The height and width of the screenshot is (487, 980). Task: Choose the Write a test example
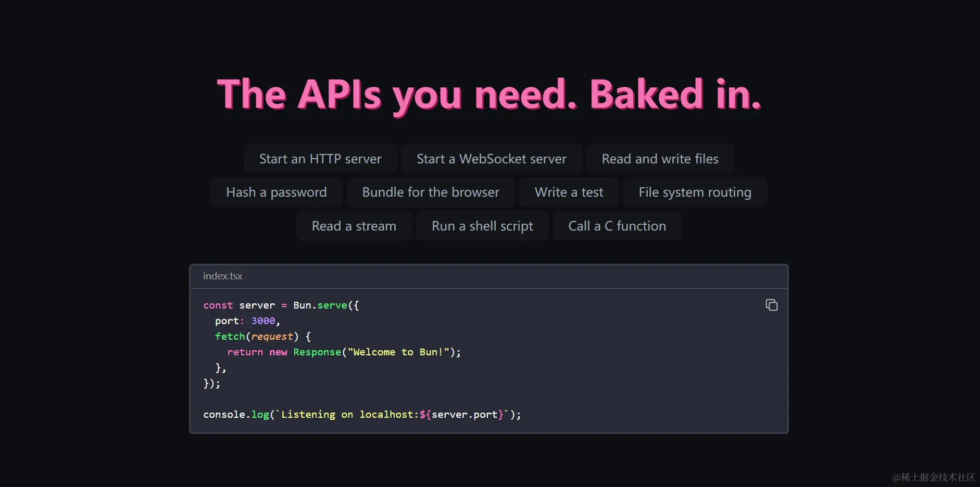point(569,193)
